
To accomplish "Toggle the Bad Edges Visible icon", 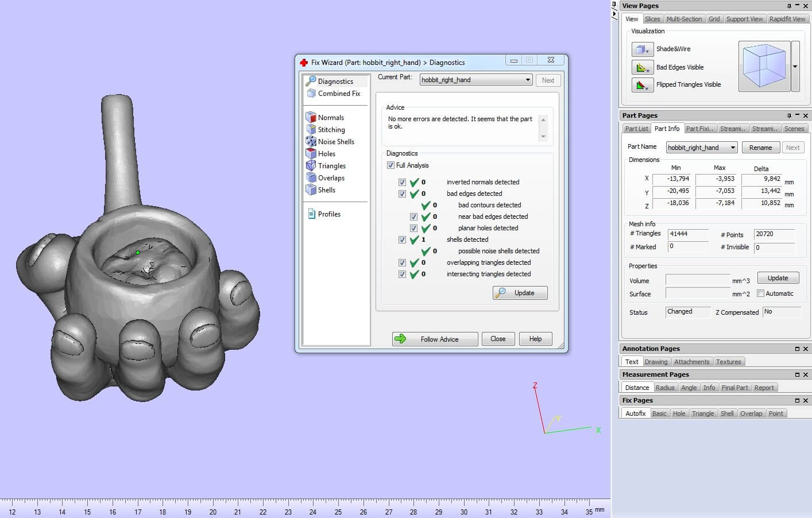I will [x=642, y=67].
